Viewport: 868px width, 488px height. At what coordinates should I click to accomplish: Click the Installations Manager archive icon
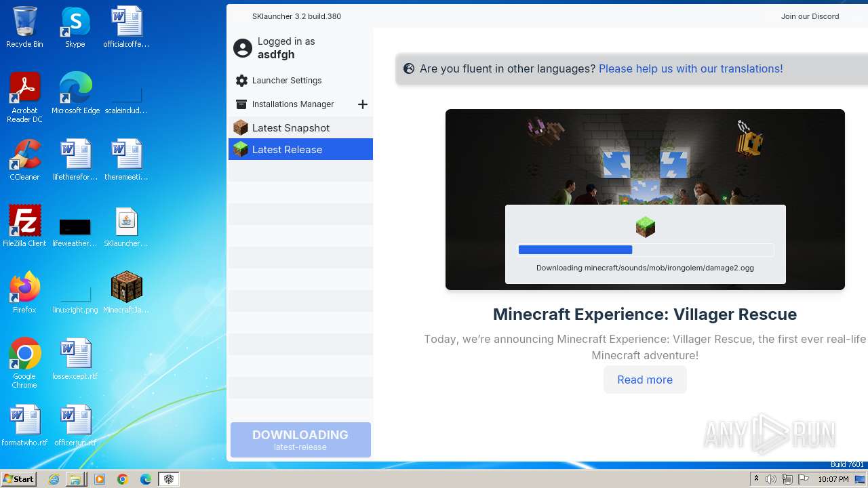tap(241, 104)
